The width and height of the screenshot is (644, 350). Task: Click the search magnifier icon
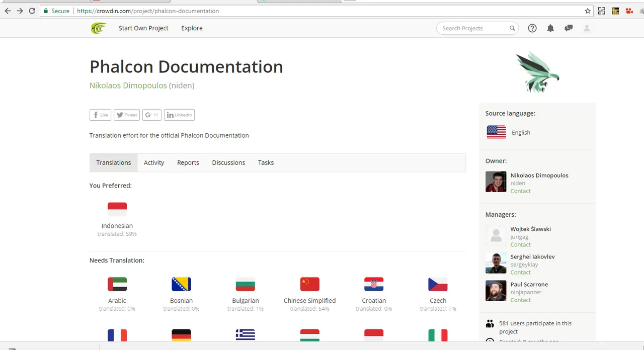point(512,28)
